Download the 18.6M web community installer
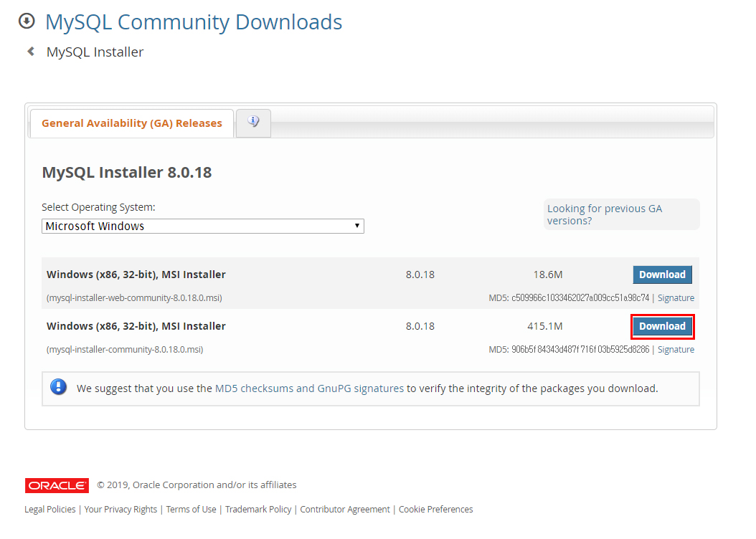The image size is (756, 539). point(662,275)
